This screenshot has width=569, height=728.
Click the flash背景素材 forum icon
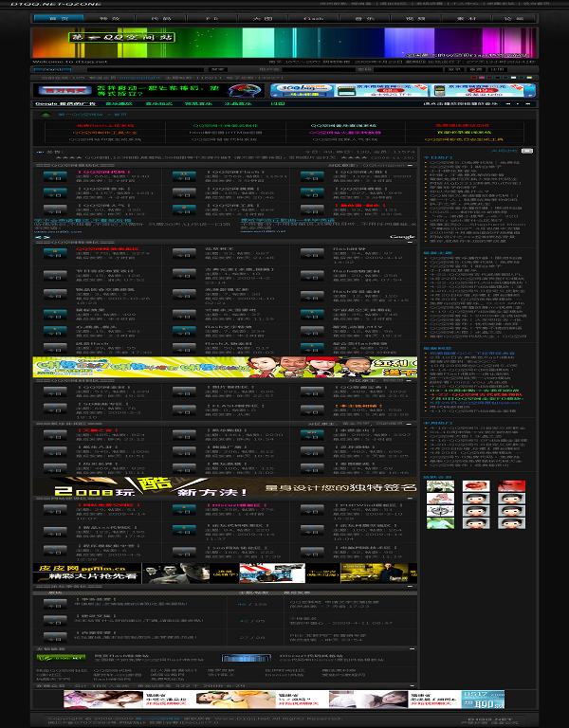coord(312,296)
